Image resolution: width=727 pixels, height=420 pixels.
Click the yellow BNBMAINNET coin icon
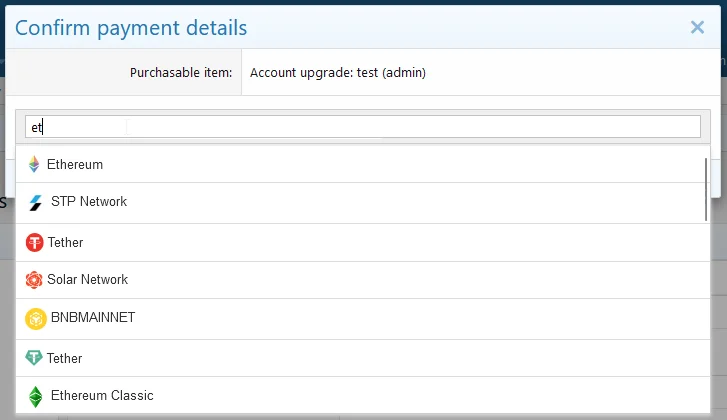point(35,318)
